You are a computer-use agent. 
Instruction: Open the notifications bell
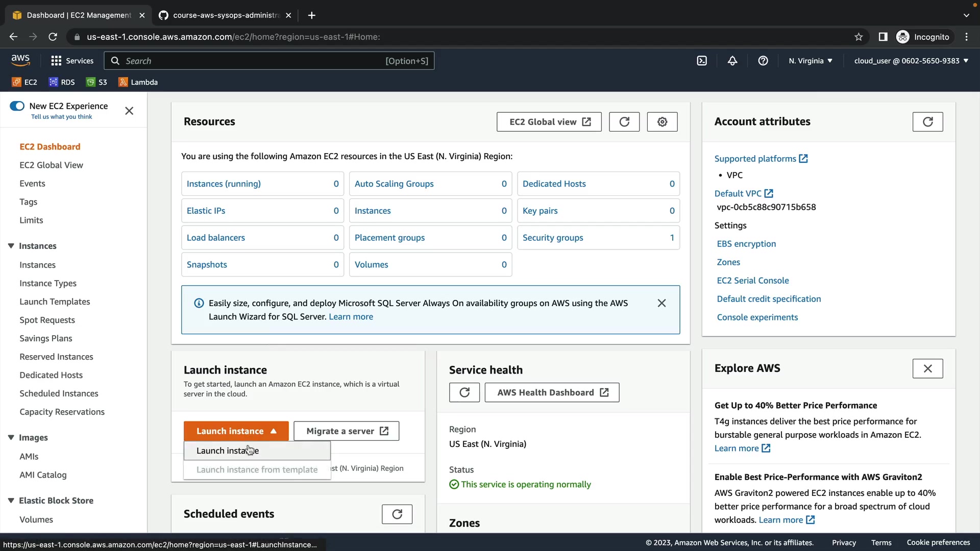click(x=732, y=61)
